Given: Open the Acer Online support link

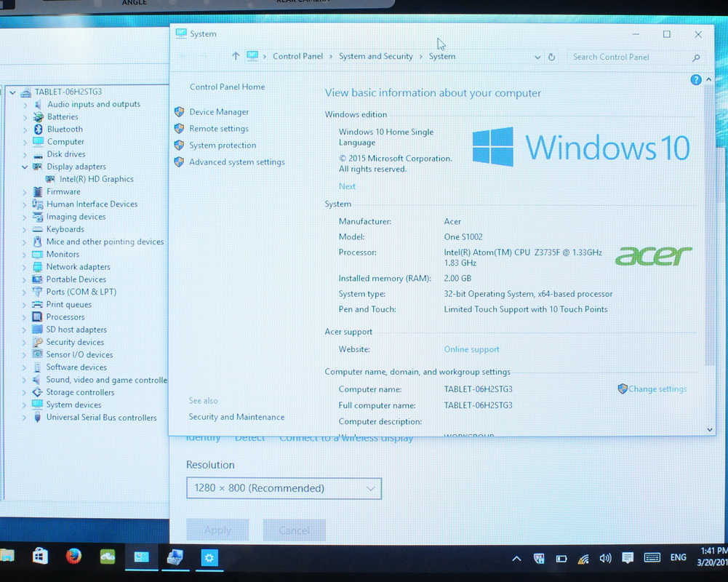Looking at the screenshot, I should (x=471, y=349).
